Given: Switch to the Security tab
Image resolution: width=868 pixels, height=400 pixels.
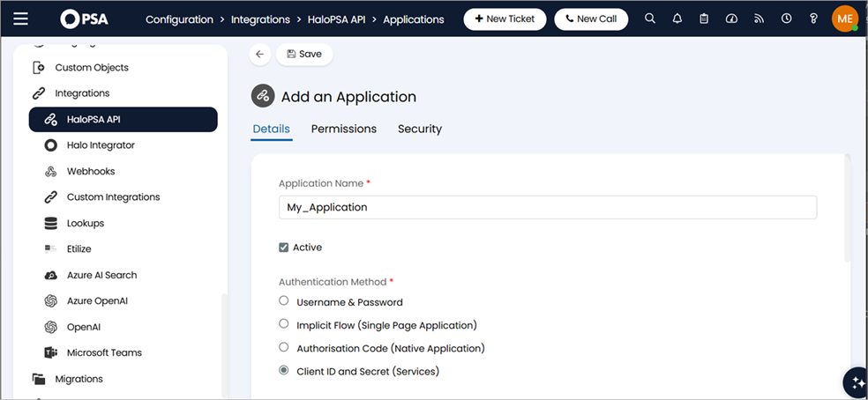Looking at the screenshot, I should [420, 129].
